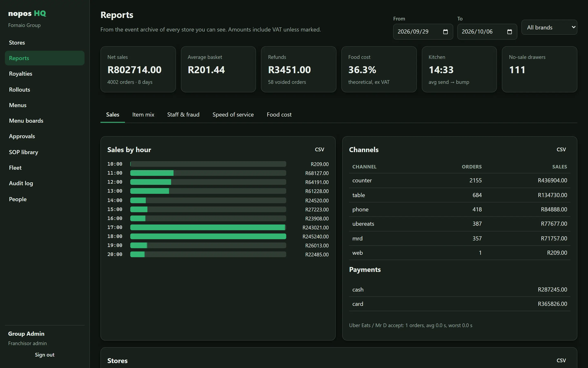
Task: Click the card payment amount R365826.00
Action: [552, 304]
